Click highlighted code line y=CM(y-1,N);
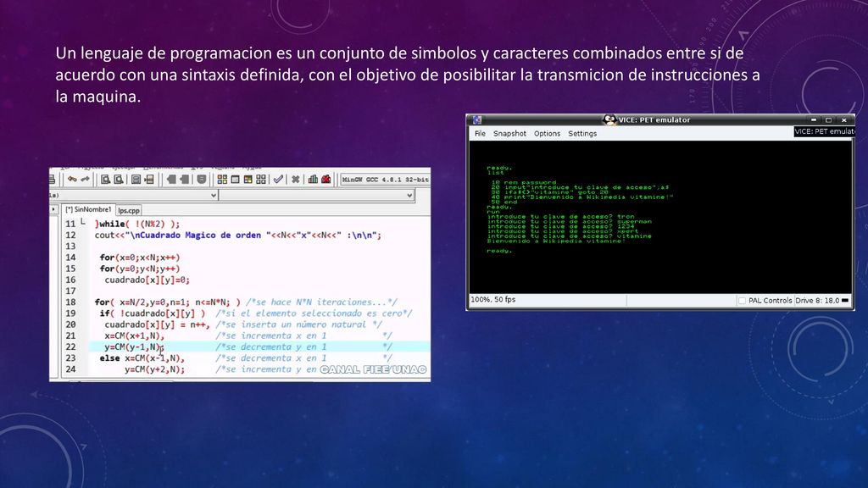 (135, 347)
